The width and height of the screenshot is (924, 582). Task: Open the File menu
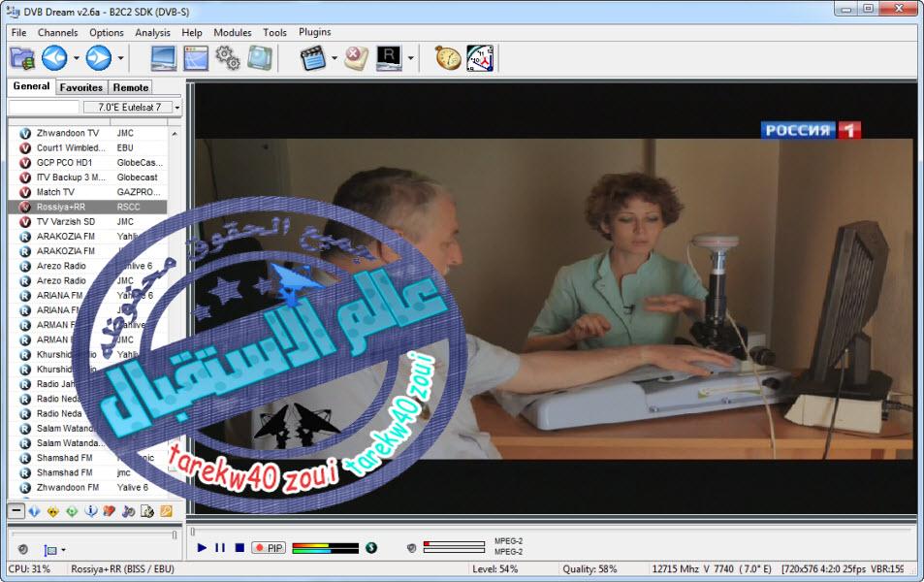18,32
